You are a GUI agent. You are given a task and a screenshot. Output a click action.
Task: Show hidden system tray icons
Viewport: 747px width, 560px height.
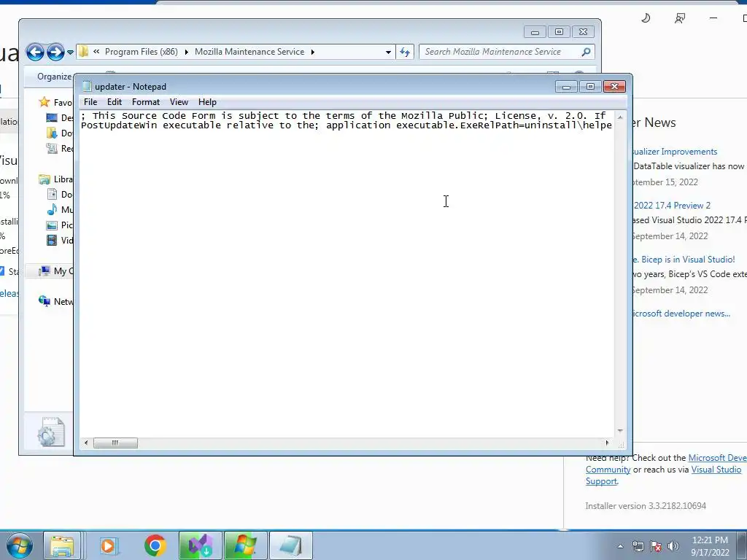pyautogui.click(x=620, y=546)
